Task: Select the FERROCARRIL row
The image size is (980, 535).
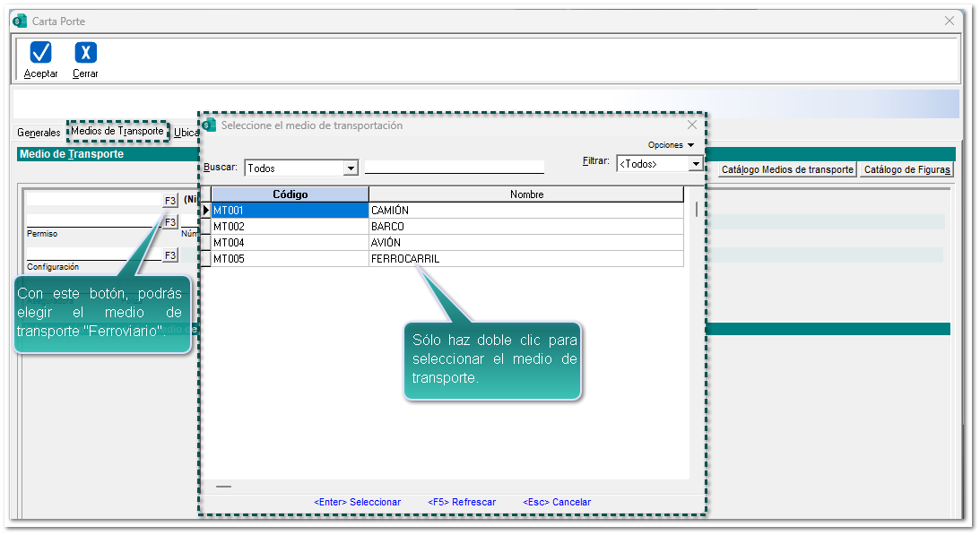Action: tap(405, 259)
